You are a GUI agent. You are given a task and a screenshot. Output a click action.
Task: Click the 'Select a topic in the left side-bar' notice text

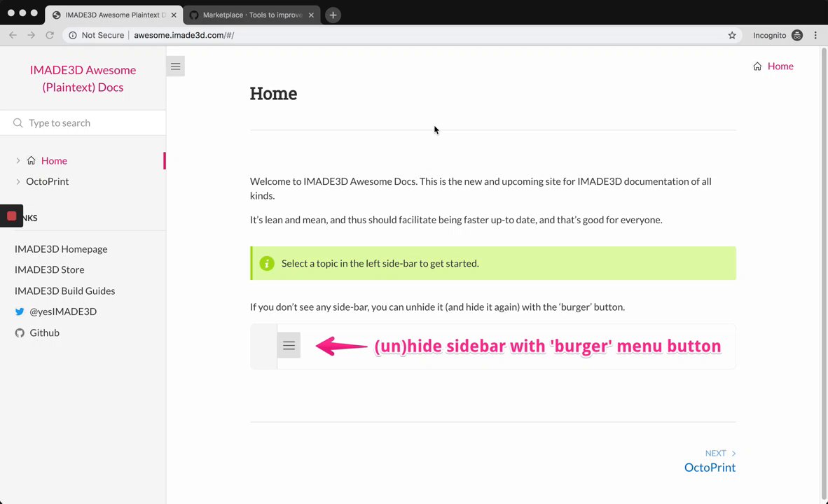pos(380,263)
